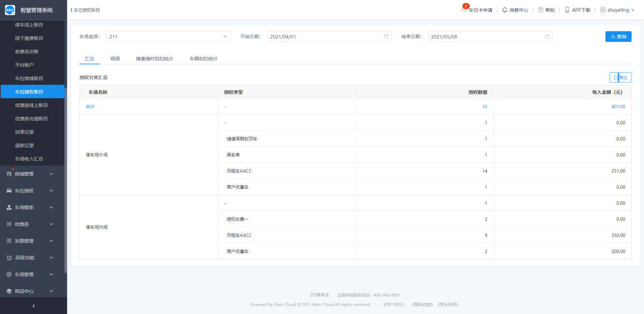The width and height of the screenshot is (644, 314).
Task: Click the 用户协议 footer link
Action: coord(393,304)
